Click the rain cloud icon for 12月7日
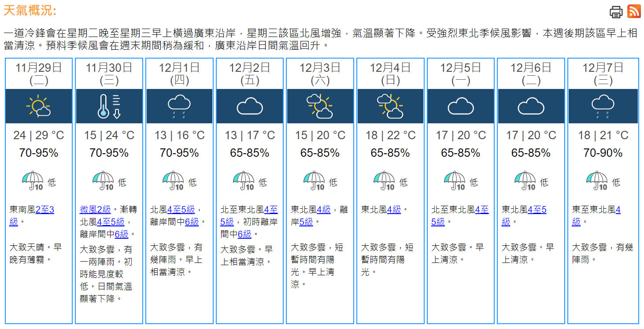Image resolution: width=644 pixels, height=329 pixels. point(603,106)
